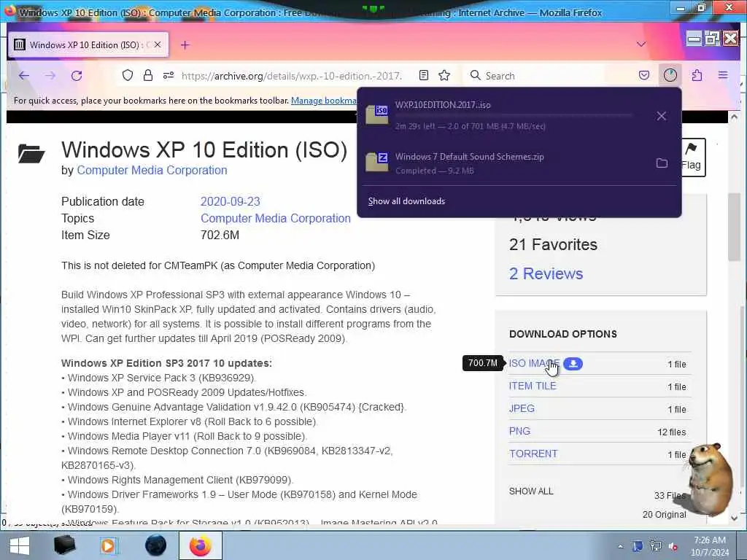The height and width of the screenshot is (560, 747).
Task: Click the Firefox taskbar icon
Action: point(200,545)
